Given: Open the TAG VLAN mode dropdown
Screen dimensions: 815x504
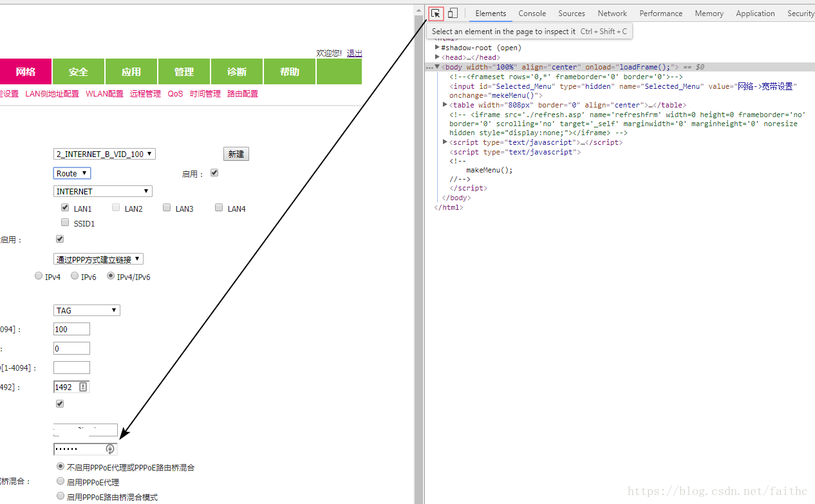Looking at the screenshot, I should point(87,310).
